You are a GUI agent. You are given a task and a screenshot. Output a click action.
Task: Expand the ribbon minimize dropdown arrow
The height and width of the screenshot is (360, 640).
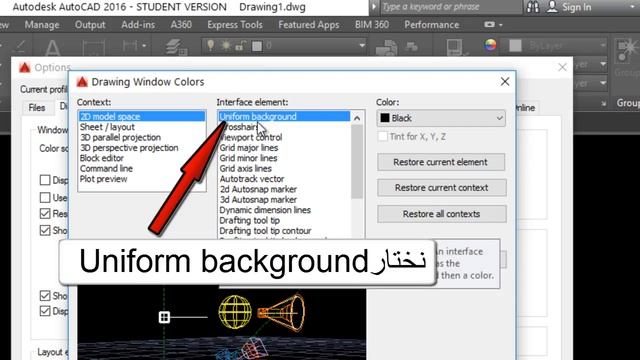pos(501,25)
